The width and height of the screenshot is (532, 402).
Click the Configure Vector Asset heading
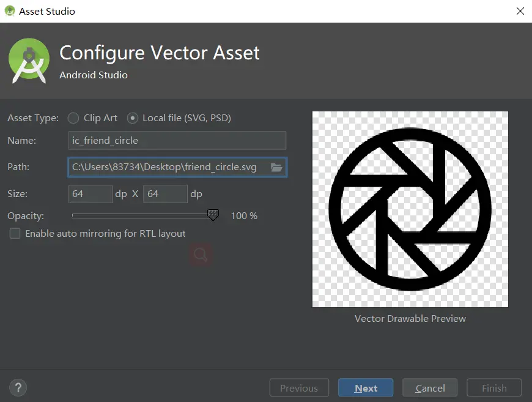coord(160,53)
